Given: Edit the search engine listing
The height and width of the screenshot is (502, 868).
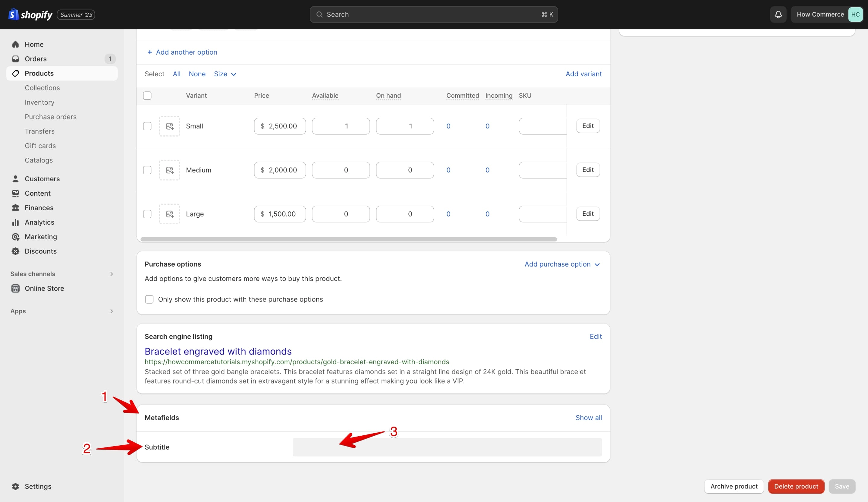Looking at the screenshot, I should point(596,336).
